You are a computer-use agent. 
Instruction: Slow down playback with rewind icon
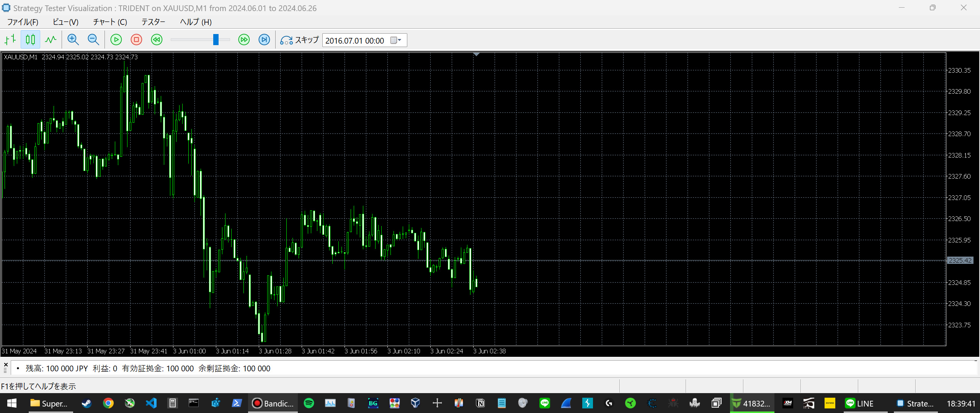pyautogui.click(x=157, y=40)
